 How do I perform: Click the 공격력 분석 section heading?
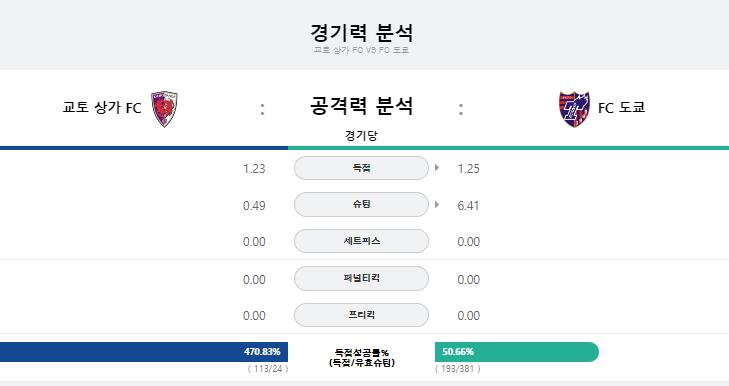click(x=361, y=106)
